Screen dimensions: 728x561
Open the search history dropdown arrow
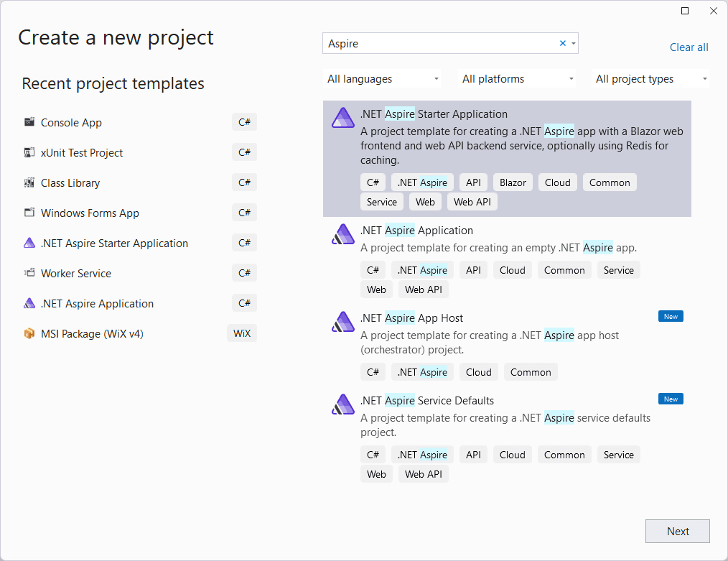[574, 44]
